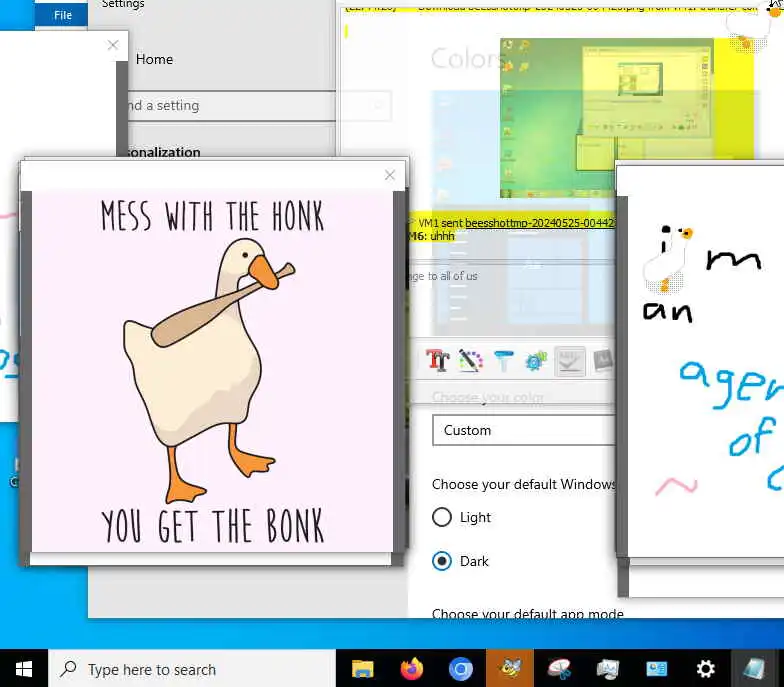Open File Explorer from the taskbar

click(362, 668)
